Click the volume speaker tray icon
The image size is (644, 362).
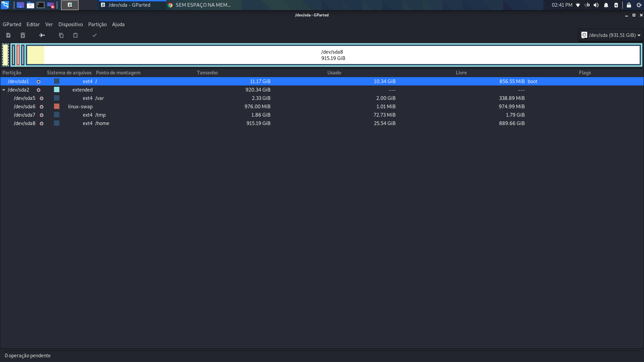[596, 5]
